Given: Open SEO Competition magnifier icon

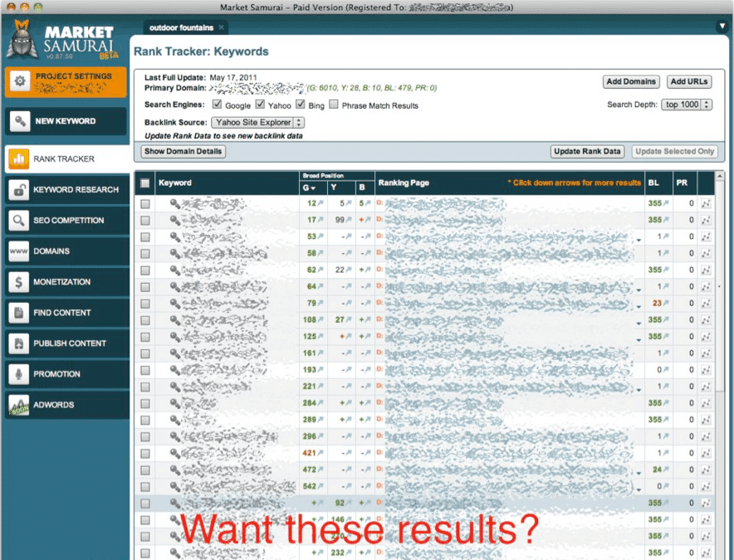Looking at the screenshot, I should click(19, 221).
